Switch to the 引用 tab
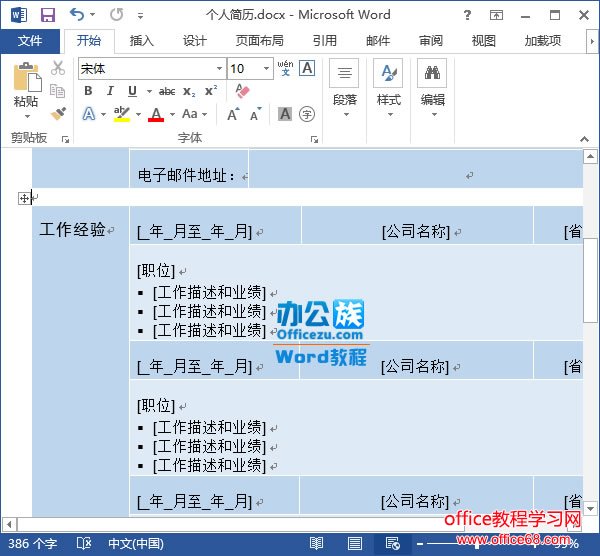This screenshot has height=556, width=600. click(x=325, y=41)
